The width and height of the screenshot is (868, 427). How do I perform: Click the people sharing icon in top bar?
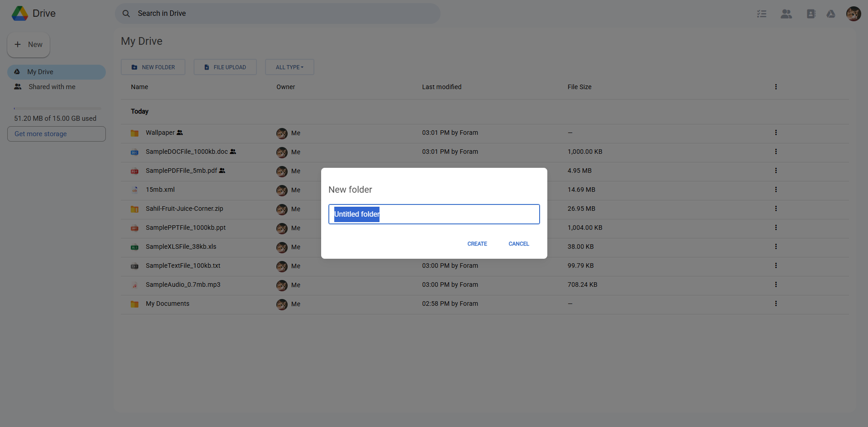click(x=786, y=14)
